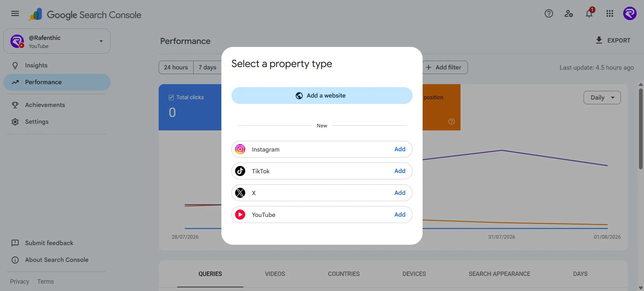Open the hamburger main menu

tap(15, 13)
